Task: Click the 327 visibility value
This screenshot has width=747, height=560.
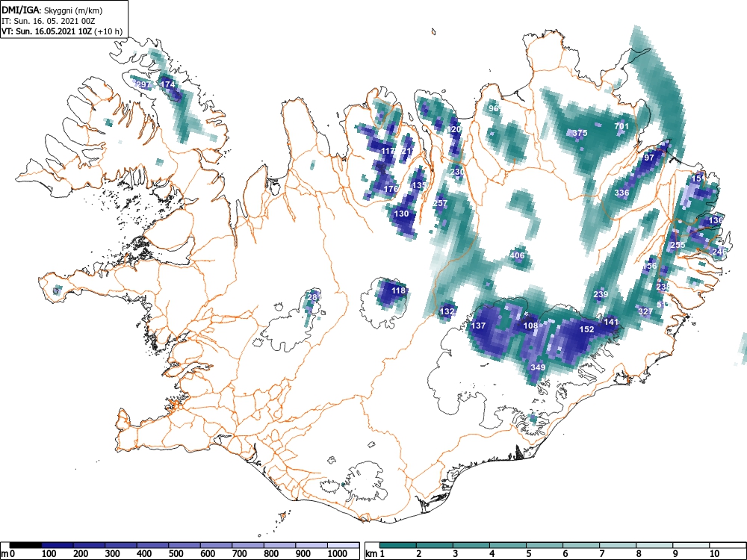Action: (645, 311)
